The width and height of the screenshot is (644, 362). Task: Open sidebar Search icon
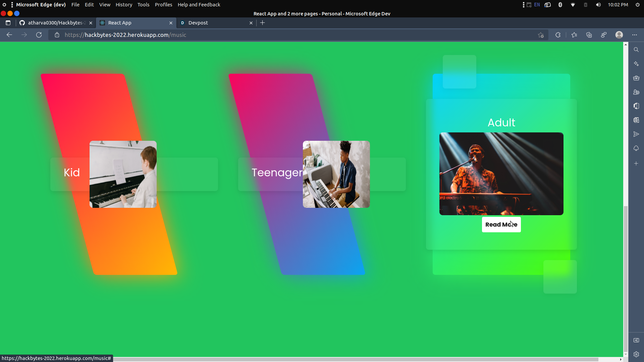coord(636,50)
